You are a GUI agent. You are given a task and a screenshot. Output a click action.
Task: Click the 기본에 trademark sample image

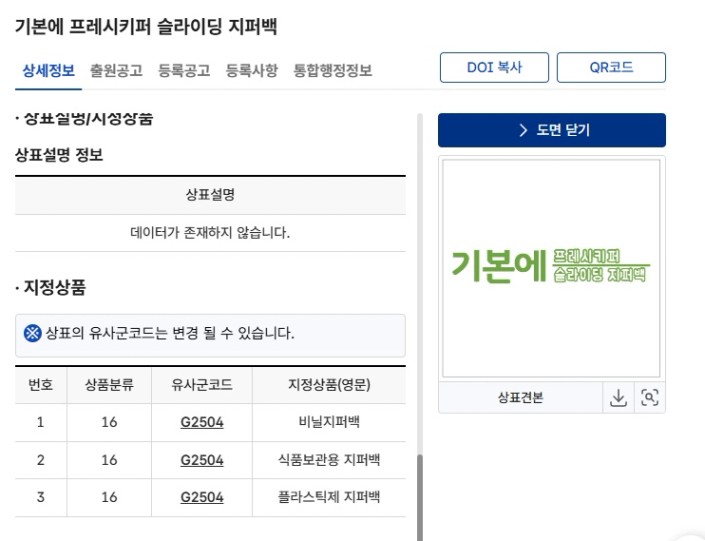(x=551, y=268)
